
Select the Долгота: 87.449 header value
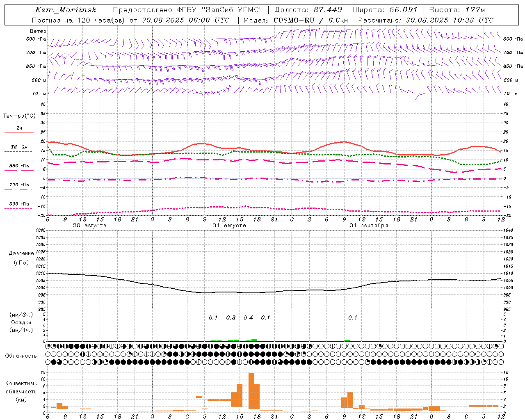tap(308, 10)
